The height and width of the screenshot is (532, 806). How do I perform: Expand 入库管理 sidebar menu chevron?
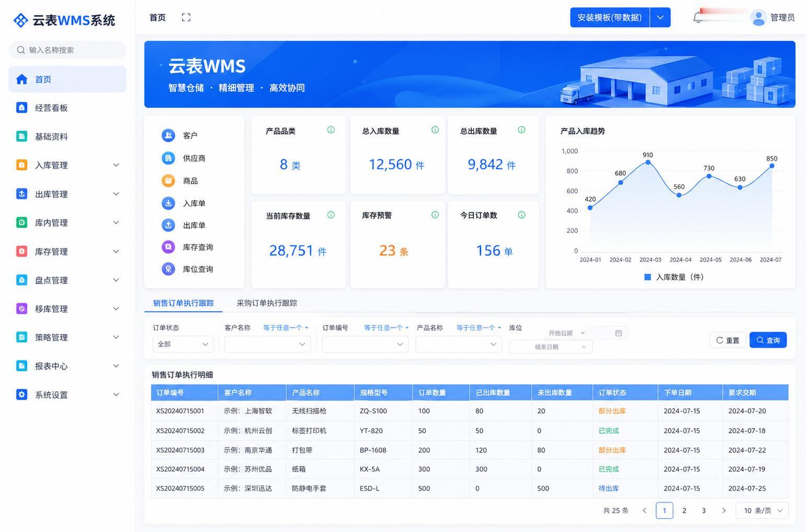pyautogui.click(x=116, y=165)
